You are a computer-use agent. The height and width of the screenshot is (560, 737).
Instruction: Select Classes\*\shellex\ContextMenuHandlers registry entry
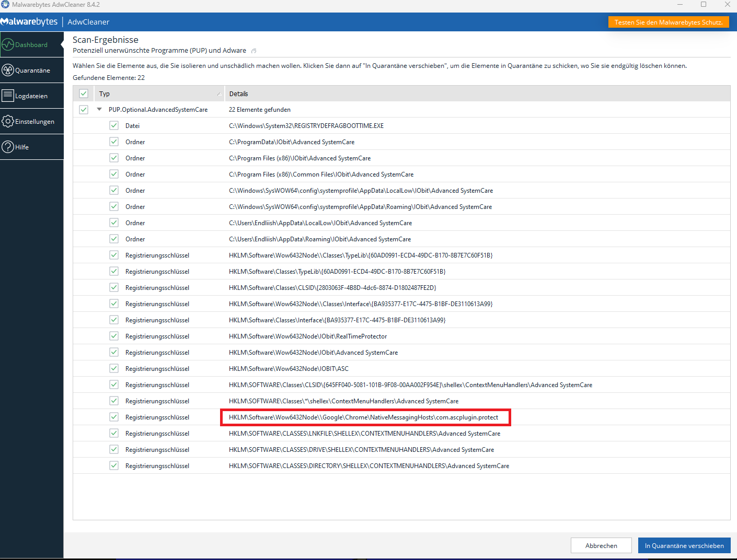pos(343,401)
